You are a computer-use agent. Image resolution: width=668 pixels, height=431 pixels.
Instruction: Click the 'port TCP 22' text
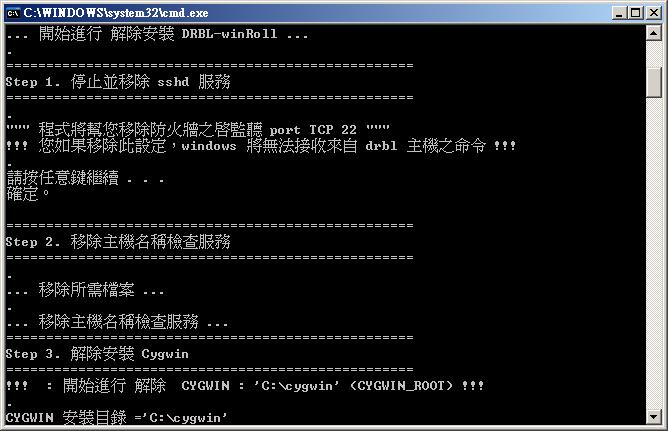(313, 129)
